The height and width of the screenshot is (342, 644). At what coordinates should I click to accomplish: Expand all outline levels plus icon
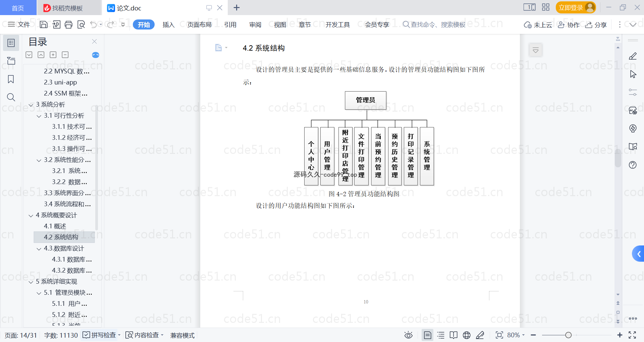coord(53,55)
